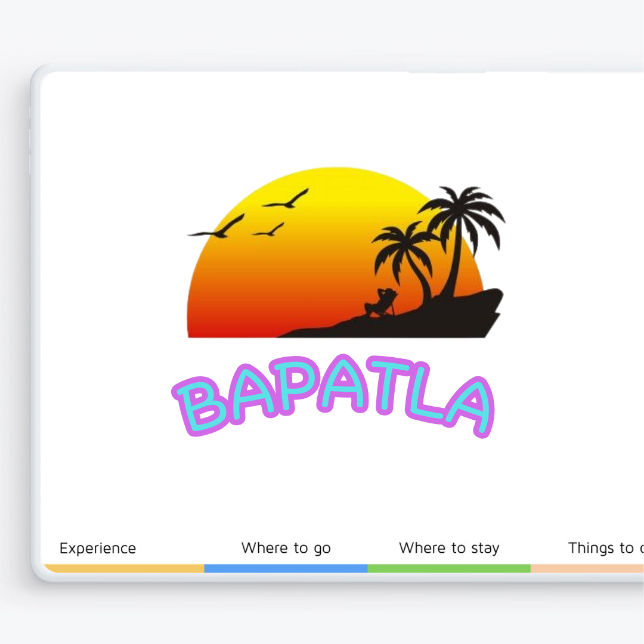Open the Experience tab
Viewport: 644px width, 644px height.
(x=98, y=549)
